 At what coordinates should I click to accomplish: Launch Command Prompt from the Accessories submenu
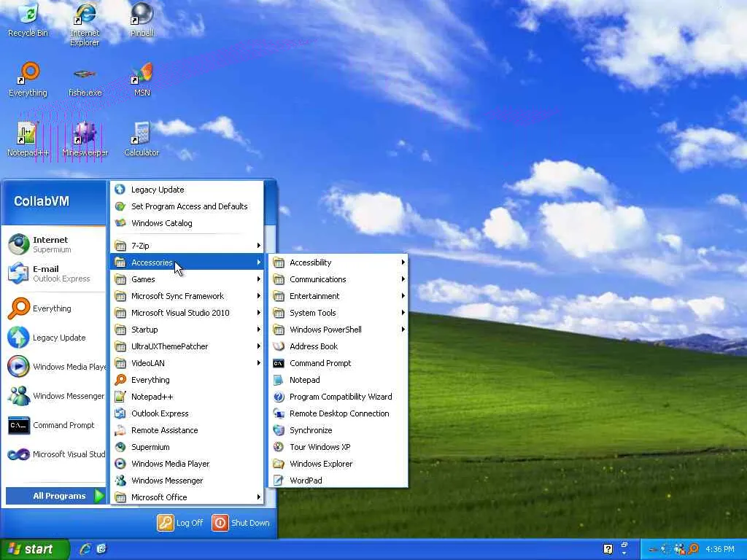(x=338, y=363)
